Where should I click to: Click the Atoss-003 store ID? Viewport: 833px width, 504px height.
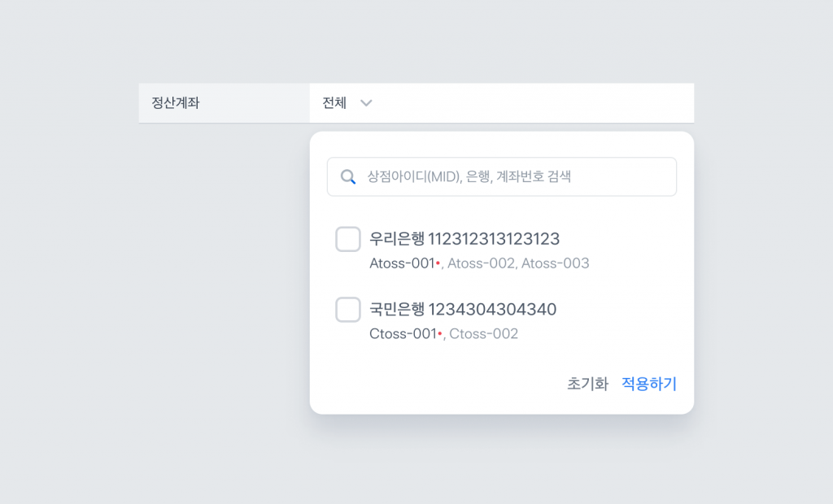[555, 263]
